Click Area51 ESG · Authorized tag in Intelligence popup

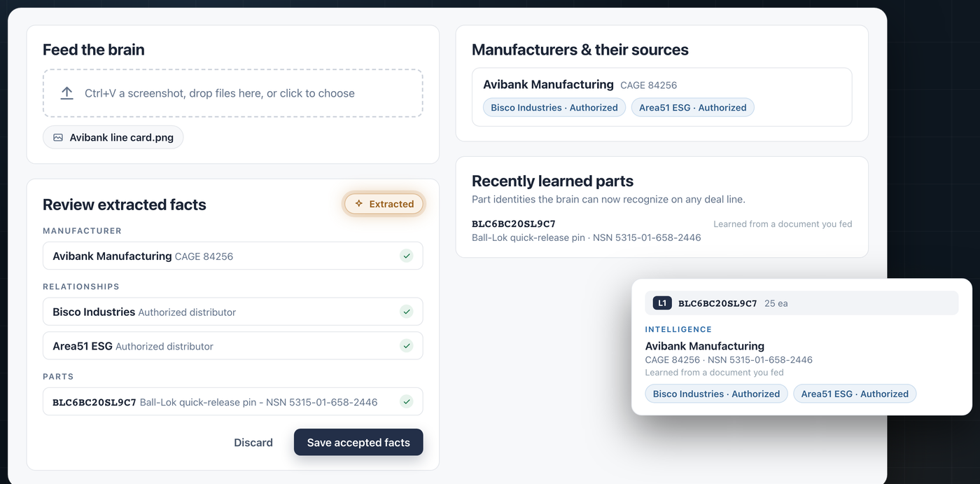click(x=855, y=394)
